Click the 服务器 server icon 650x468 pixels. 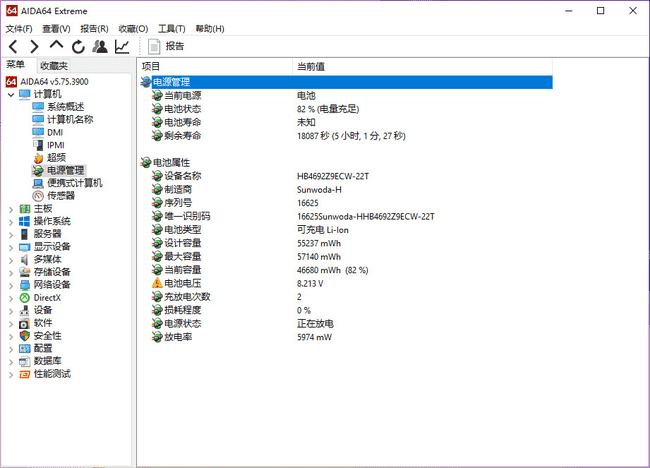click(x=24, y=234)
